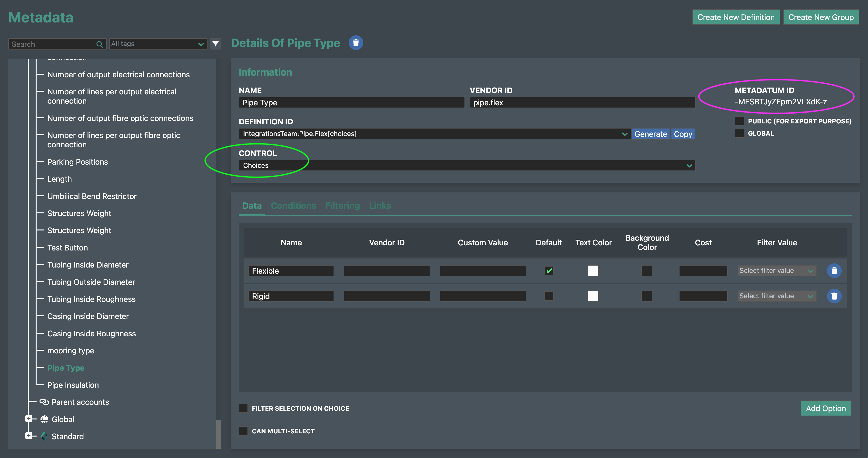The height and width of the screenshot is (458, 868).
Task: Click the Copy button
Action: pyautogui.click(x=683, y=134)
